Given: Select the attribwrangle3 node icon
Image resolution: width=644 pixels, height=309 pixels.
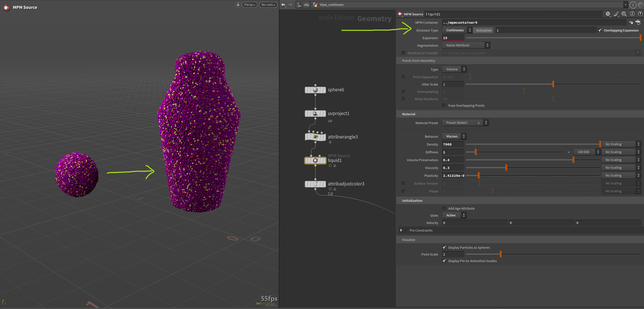Looking at the screenshot, I should click(315, 137).
